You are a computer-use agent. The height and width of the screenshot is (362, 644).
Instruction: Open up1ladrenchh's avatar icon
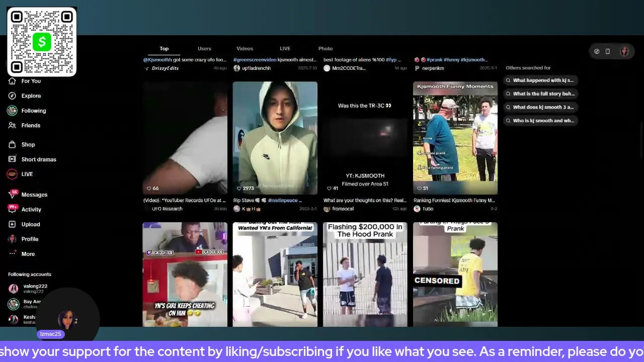[236, 68]
